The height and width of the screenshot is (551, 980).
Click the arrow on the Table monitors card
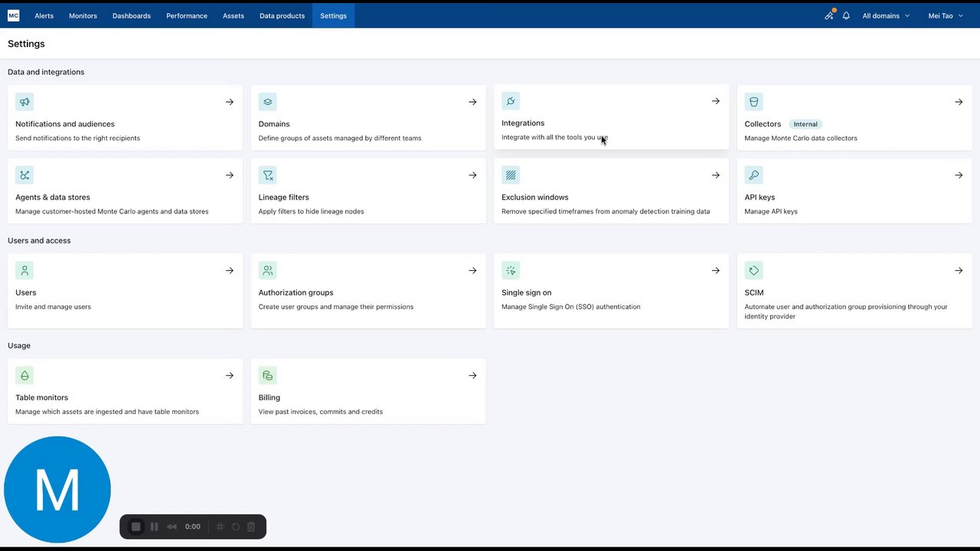pos(230,376)
